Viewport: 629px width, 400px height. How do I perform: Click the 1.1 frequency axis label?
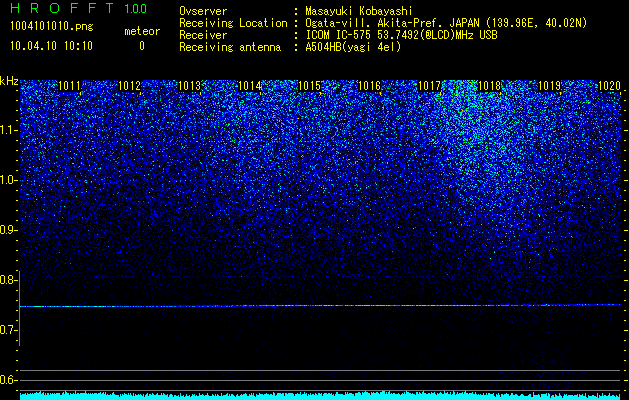[9, 130]
